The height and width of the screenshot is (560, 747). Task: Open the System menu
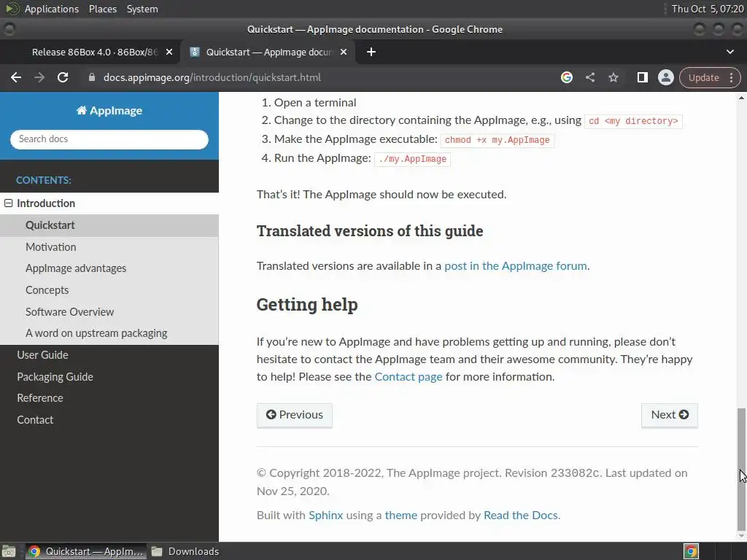tap(142, 9)
